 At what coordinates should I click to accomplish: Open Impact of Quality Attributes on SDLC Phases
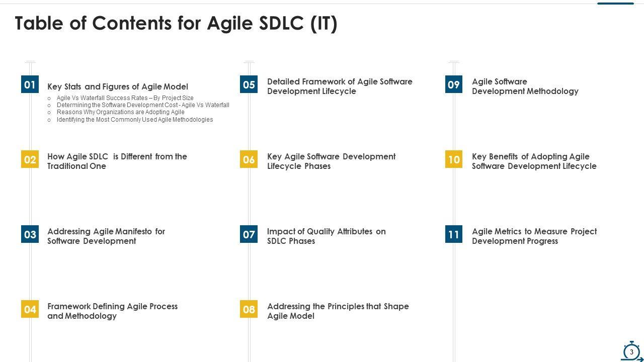[326, 236]
